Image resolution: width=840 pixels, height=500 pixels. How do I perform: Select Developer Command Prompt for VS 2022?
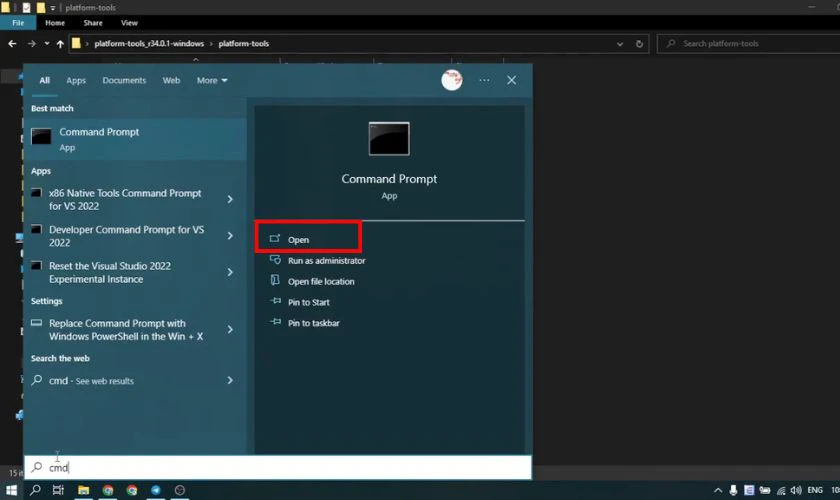[x=126, y=236]
